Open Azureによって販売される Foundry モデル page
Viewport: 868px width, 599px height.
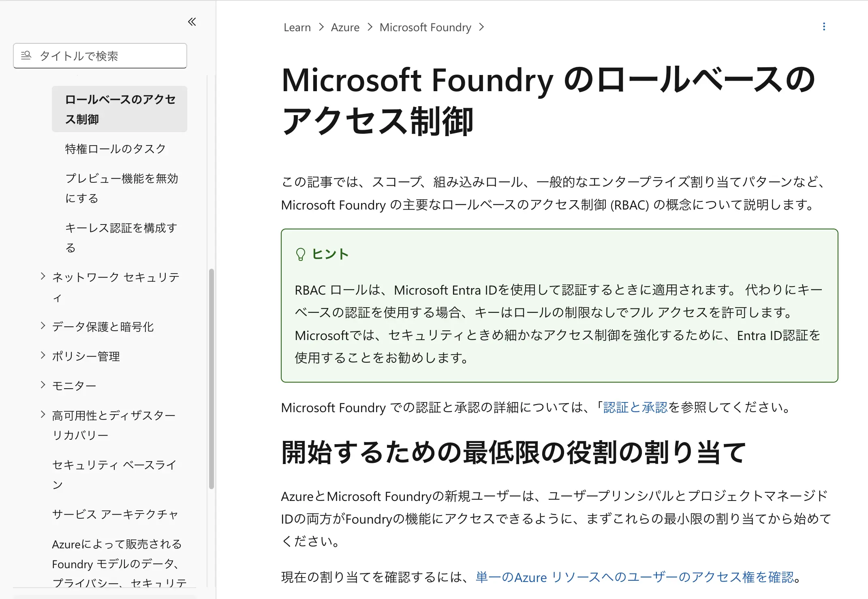119,564
